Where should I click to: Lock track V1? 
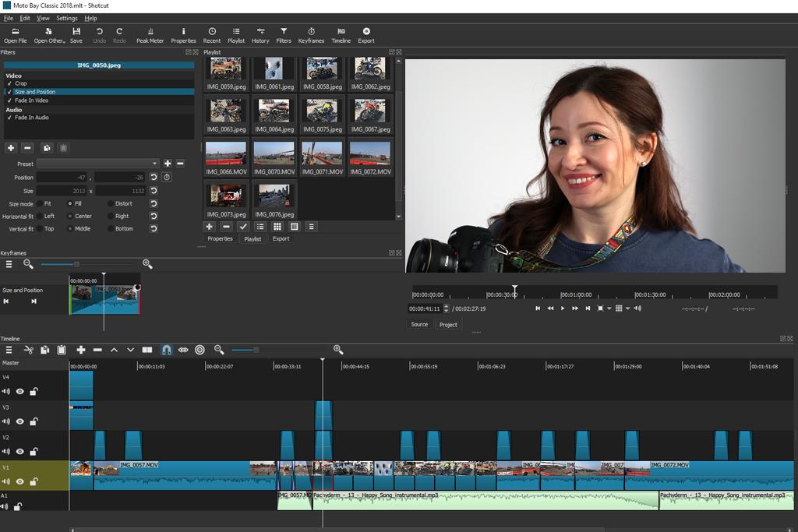(34, 481)
